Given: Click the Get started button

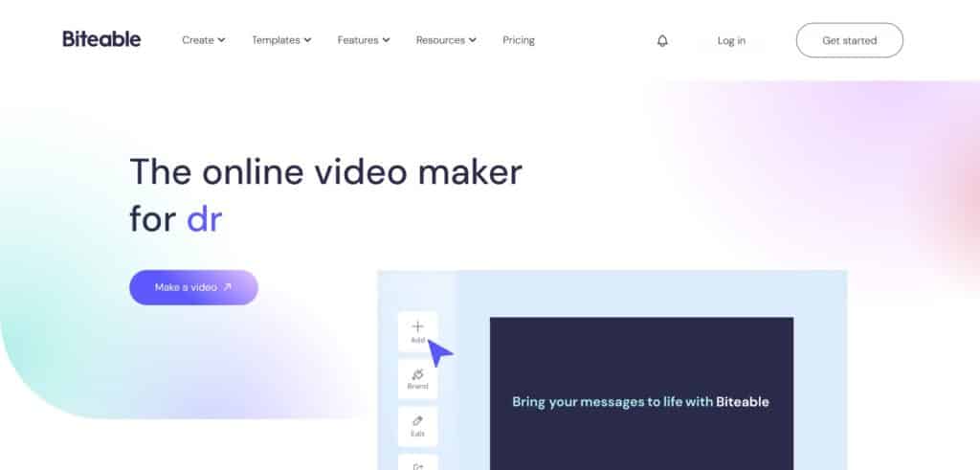Looking at the screenshot, I should (x=850, y=40).
